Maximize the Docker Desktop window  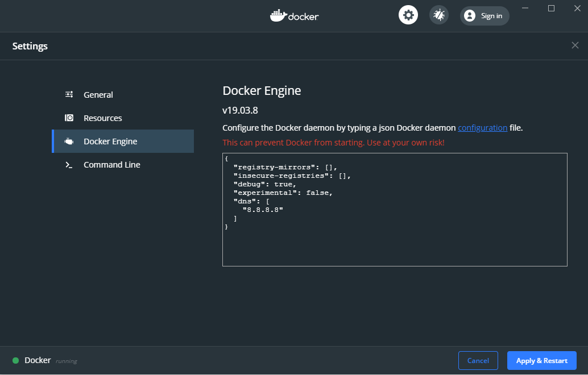point(551,8)
